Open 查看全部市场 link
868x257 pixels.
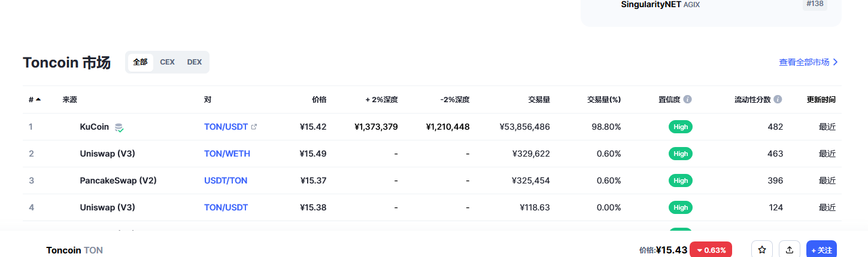(808, 62)
